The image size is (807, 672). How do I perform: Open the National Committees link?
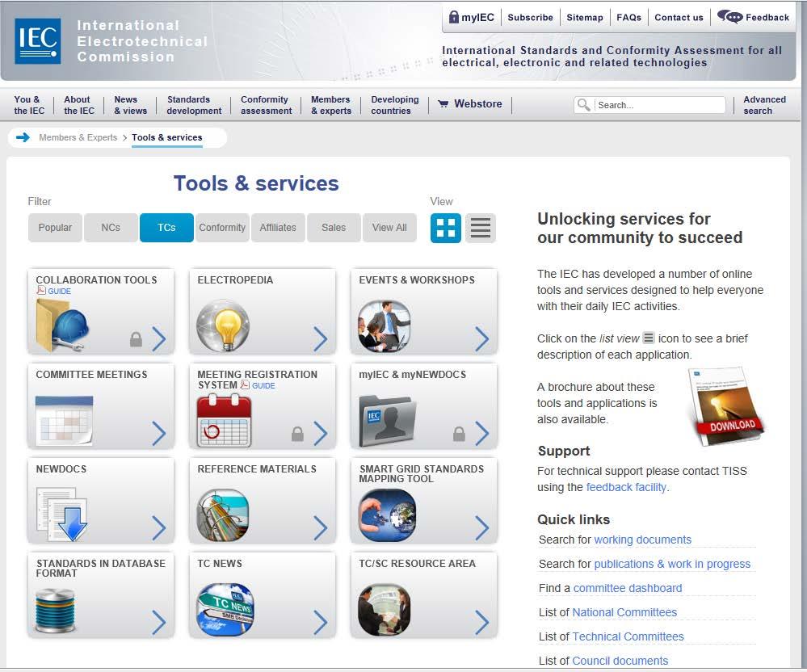(x=624, y=612)
